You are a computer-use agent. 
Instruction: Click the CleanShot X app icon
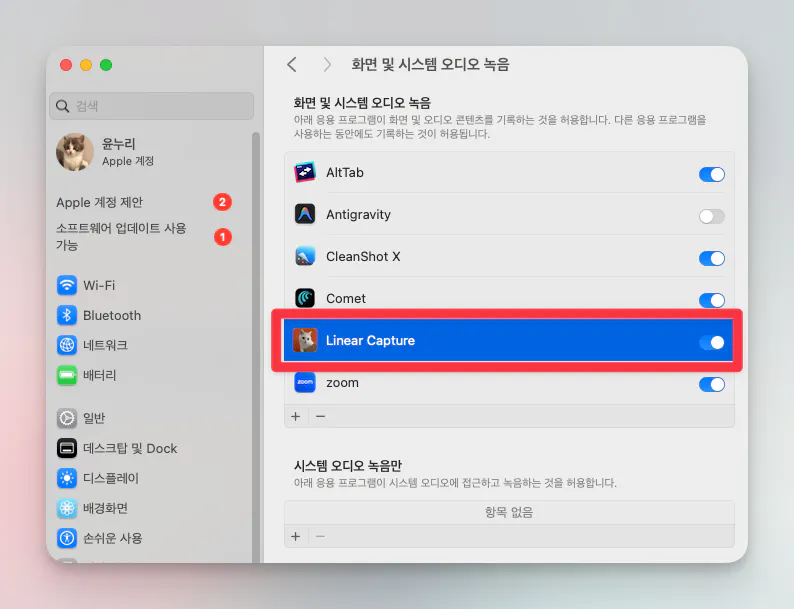[x=305, y=256]
